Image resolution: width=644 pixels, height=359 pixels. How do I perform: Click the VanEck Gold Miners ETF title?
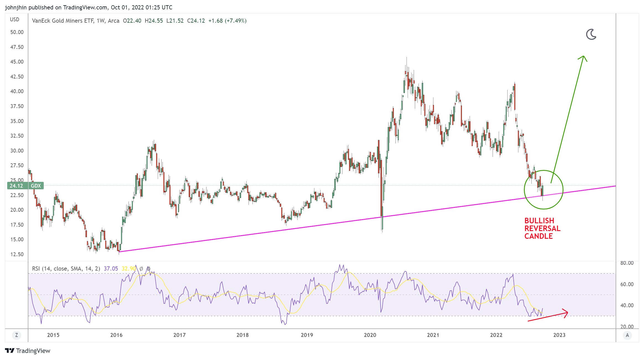tap(63, 21)
